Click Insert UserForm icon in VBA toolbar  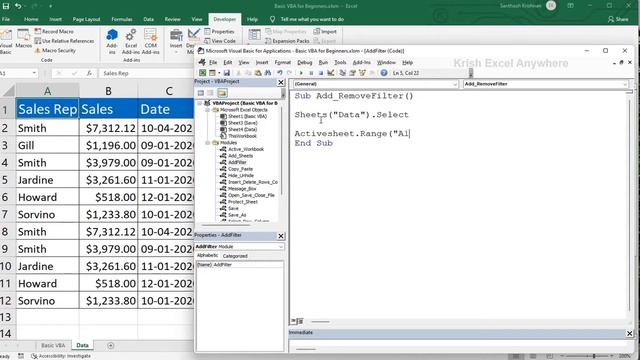212,73
